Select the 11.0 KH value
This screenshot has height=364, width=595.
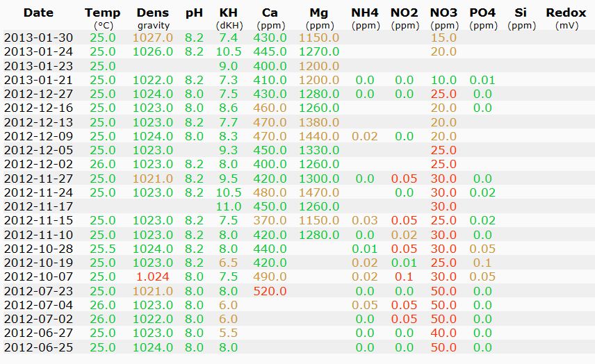pos(228,206)
